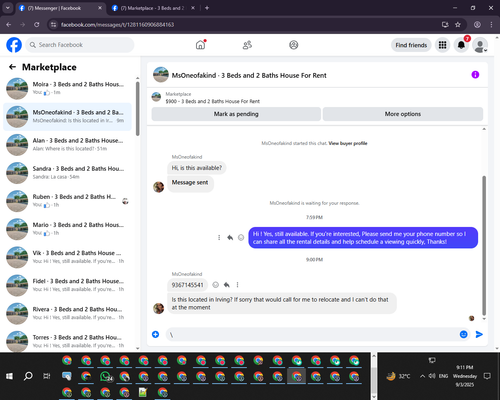Open more actions for the 9367145541 message

pos(237,285)
